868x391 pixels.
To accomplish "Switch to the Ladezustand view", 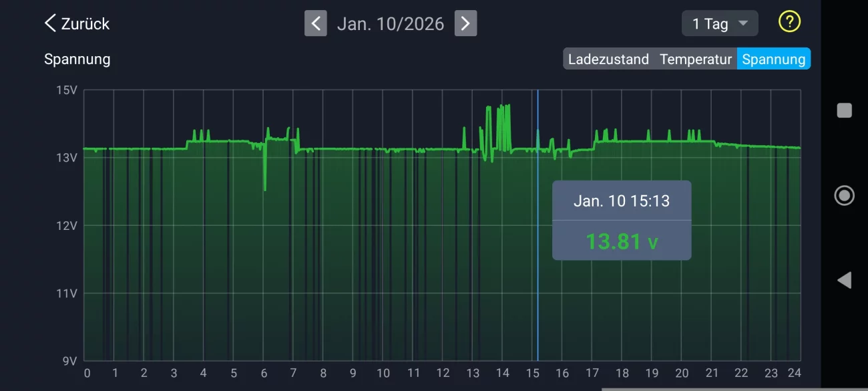I will coord(608,59).
